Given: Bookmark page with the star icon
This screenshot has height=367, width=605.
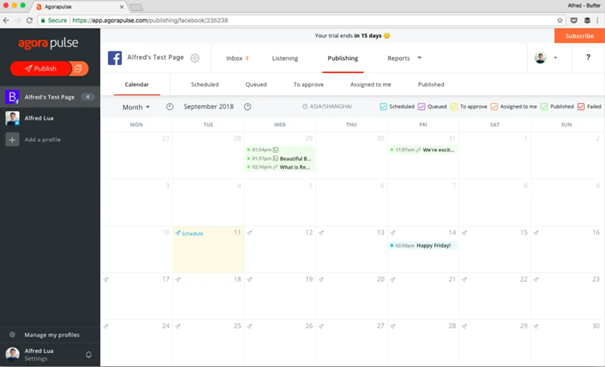Looking at the screenshot, I should (559, 20).
